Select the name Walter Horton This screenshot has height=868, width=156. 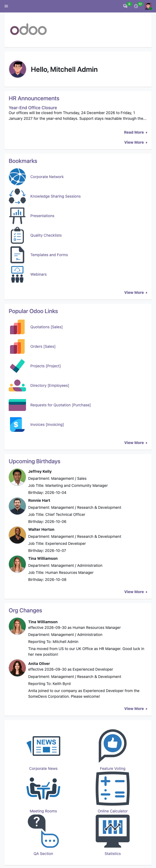click(x=41, y=530)
